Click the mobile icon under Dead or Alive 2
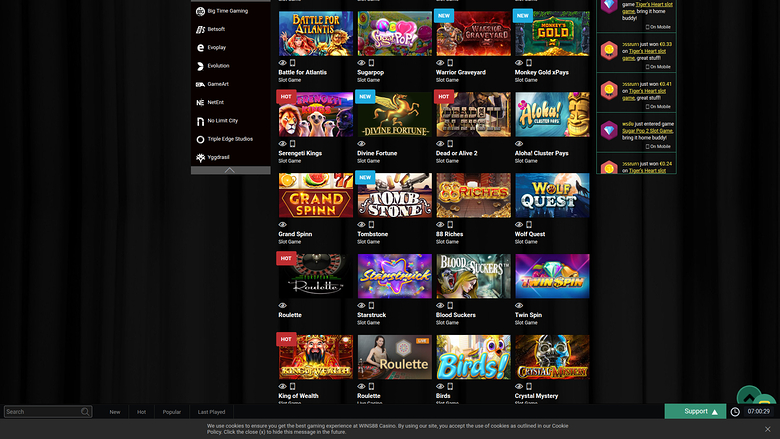The height and width of the screenshot is (439, 780). [450, 144]
